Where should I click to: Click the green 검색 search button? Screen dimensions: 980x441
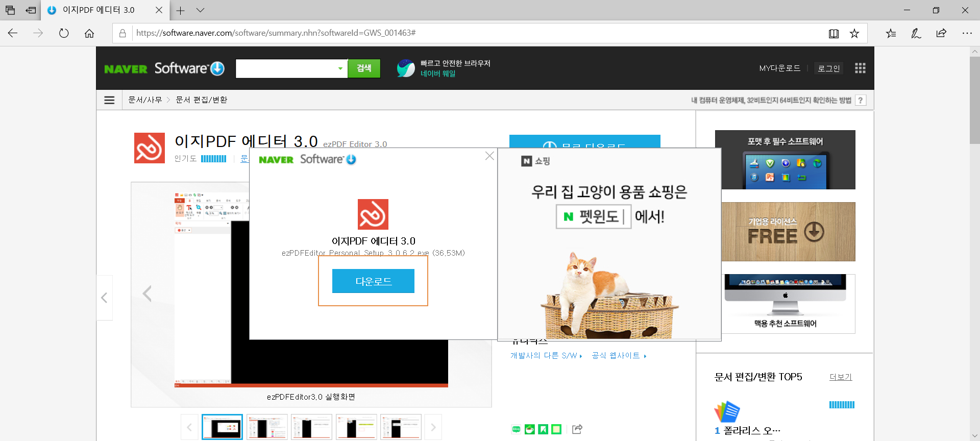(364, 68)
